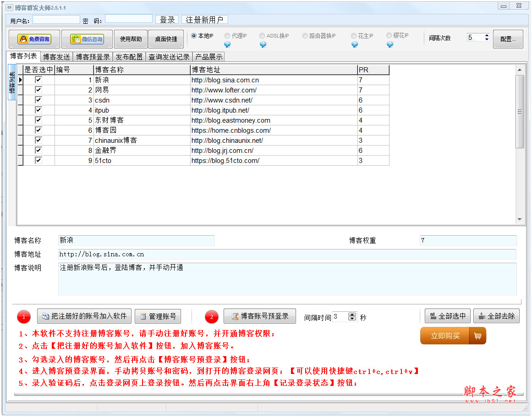Viewport: 532px width, 417px height.
Task: Open the window system menu icon
Action: click(10, 7)
